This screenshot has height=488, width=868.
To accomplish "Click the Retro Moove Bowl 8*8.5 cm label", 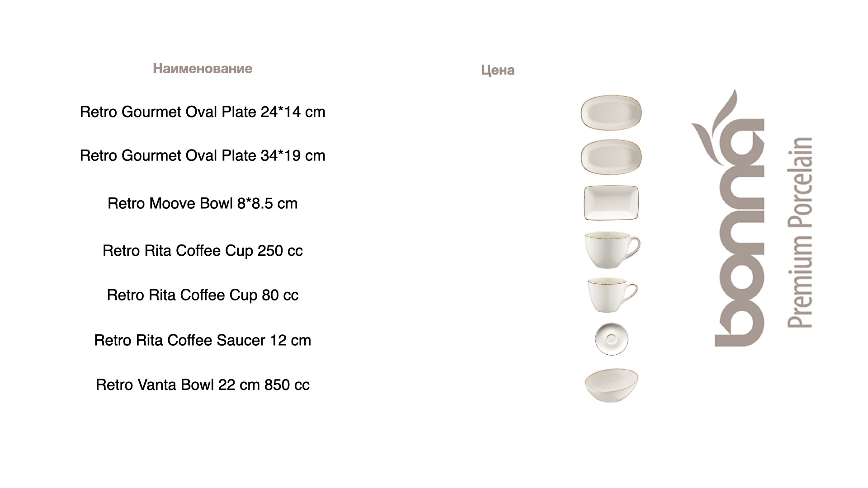I will pos(203,203).
